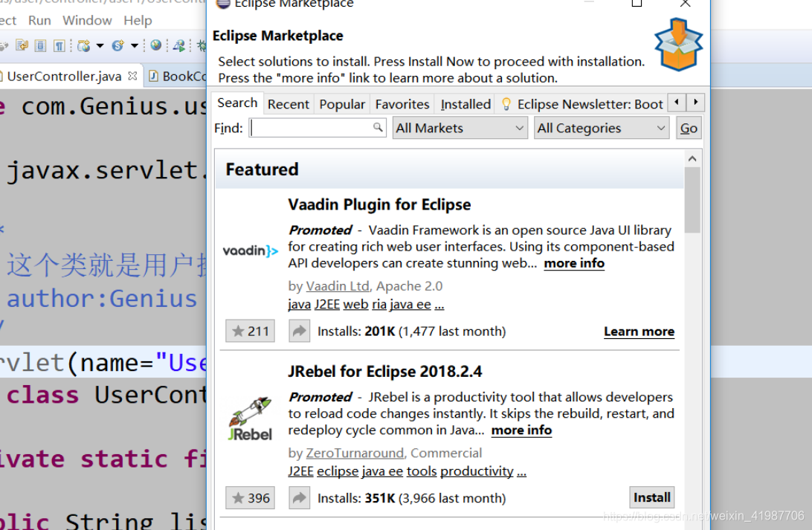This screenshot has width=812, height=530.
Task: Click the tools tag under JRebel
Action: [422, 471]
